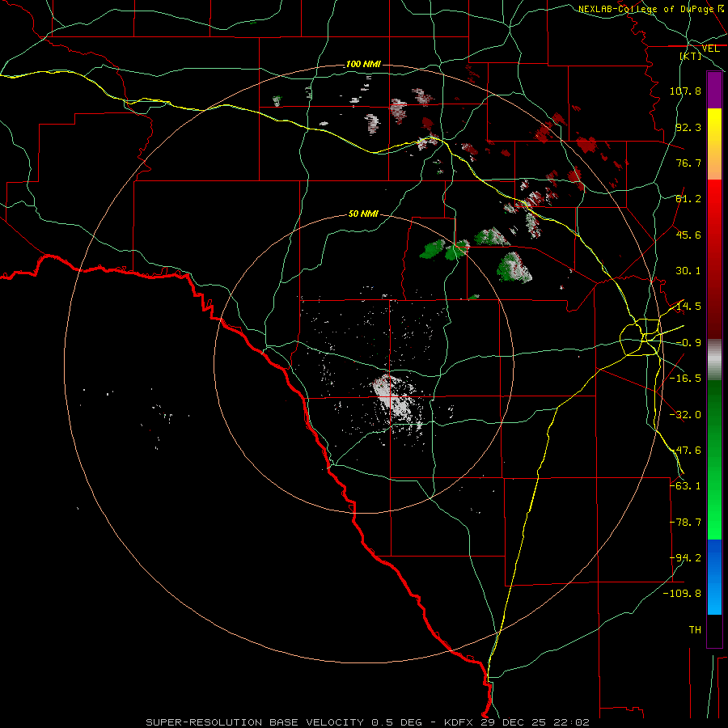Click the 14.5 velocity scale value
The width and height of the screenshot is (728, 728).
point(688,307)
